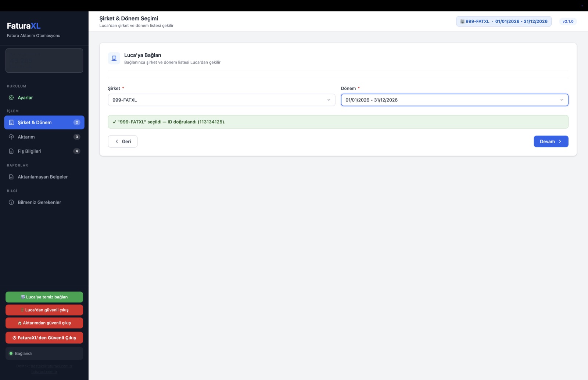Image resolution: width=588 pixels, height=380 pixels.
Task: Open the Şirket & Dönem step
Action: coord(44,122)
